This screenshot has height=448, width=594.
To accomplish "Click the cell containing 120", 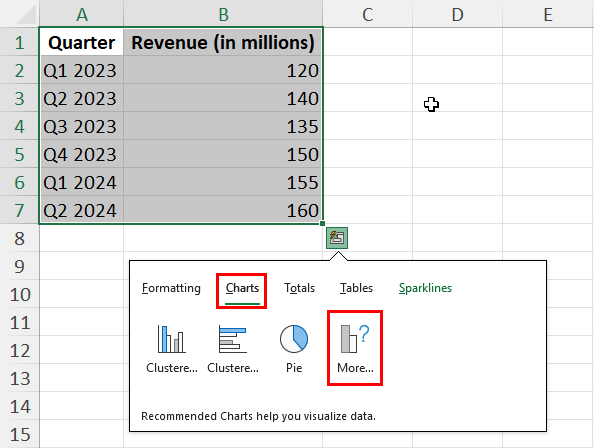I will click(x=223, y=70).
